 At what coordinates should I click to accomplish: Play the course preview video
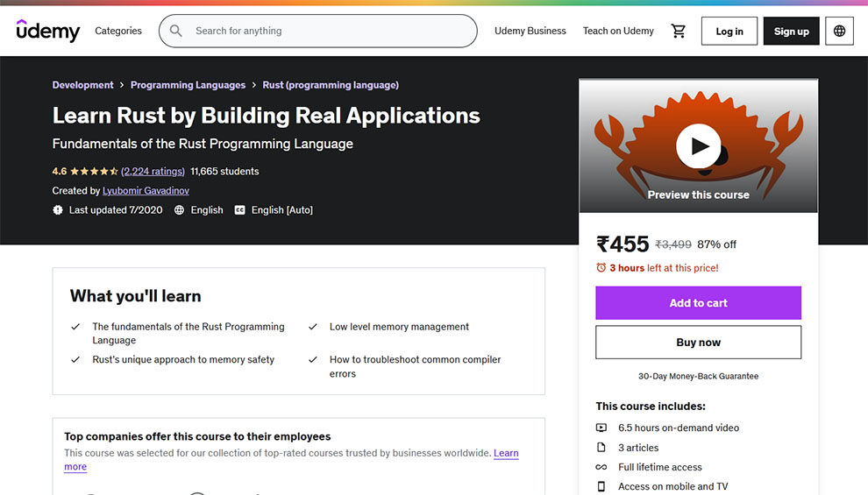click(698, 146)
